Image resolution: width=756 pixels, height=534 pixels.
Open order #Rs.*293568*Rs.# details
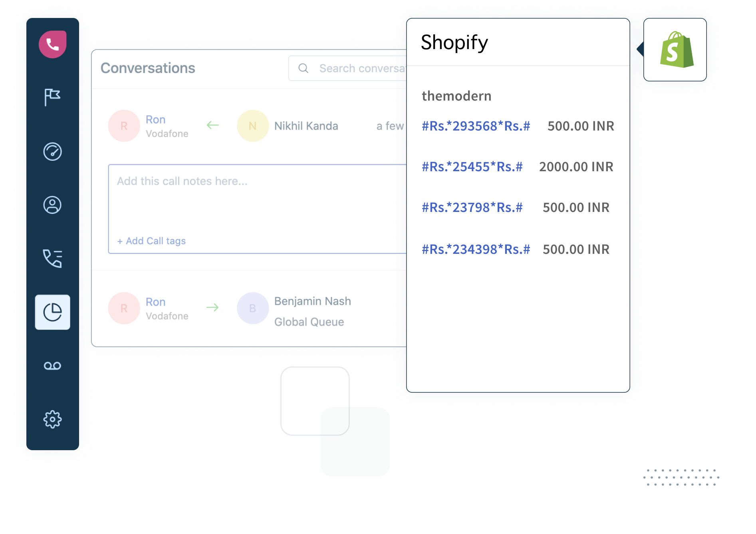coord(476,126)
